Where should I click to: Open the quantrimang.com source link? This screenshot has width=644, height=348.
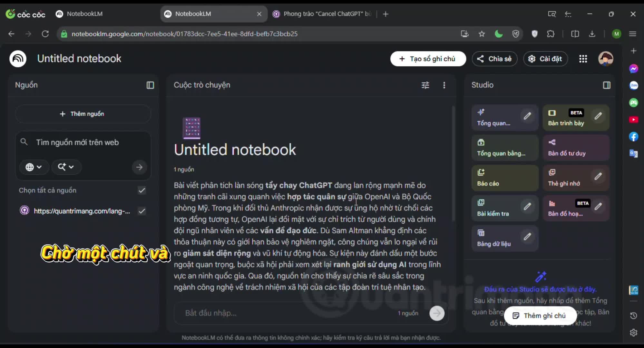coord(82,211)
